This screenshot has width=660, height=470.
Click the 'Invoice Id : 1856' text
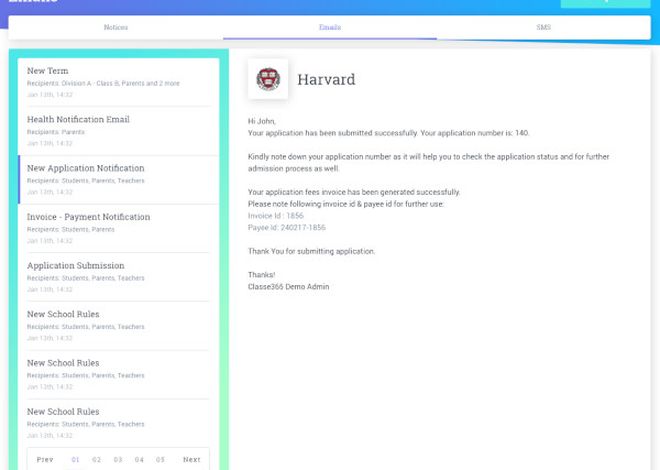point(276,216)
